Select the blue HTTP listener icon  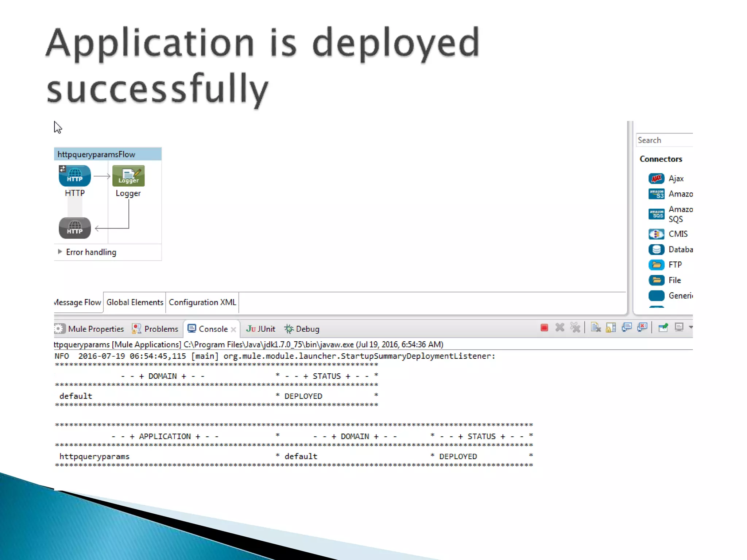click(75, 176)
